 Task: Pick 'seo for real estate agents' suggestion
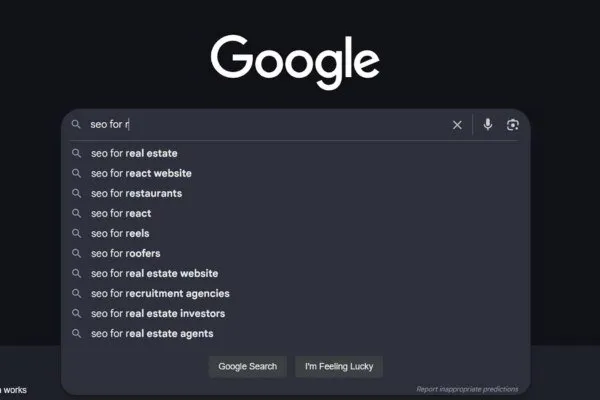152,333
